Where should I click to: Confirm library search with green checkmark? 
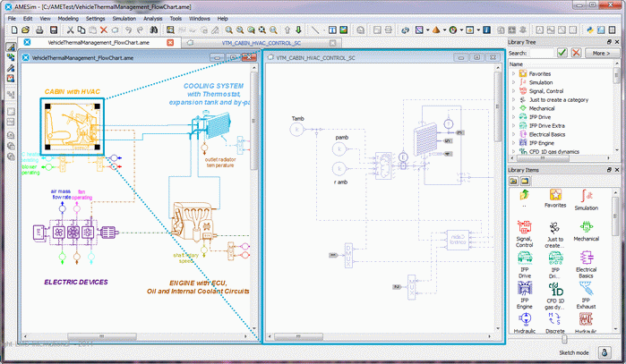point(562,54)
